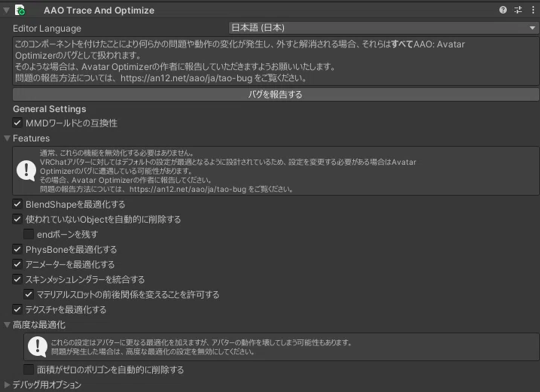Expand the デバッグ用オプション foldout
540x392 pixels.
coord(7,384)
